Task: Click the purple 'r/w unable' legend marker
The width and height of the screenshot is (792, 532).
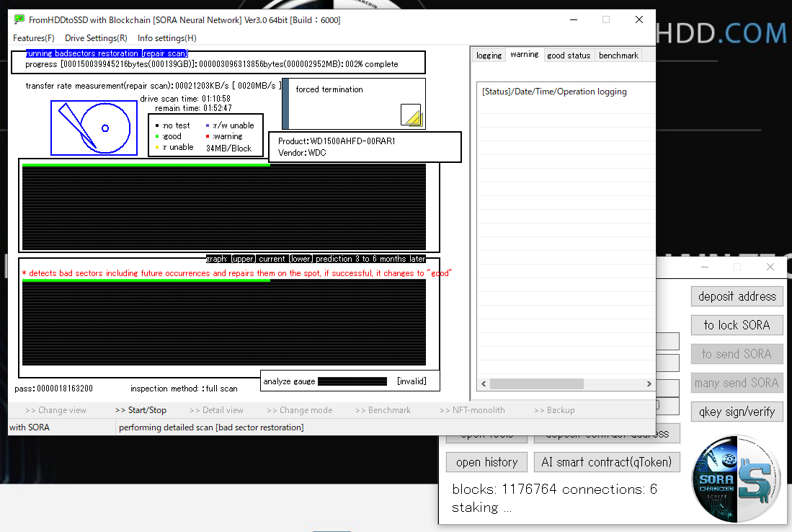Action: (x=208, y=125)
